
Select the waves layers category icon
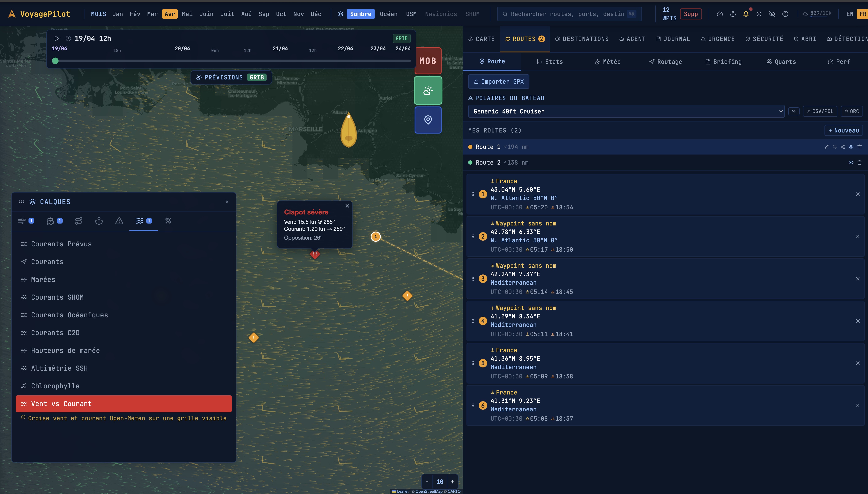144,221
